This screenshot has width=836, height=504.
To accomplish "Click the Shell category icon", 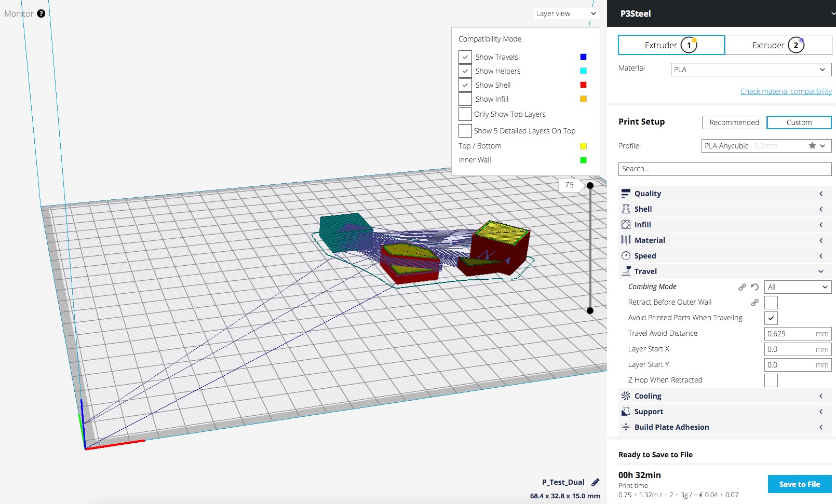I will (x=626, y=209).
